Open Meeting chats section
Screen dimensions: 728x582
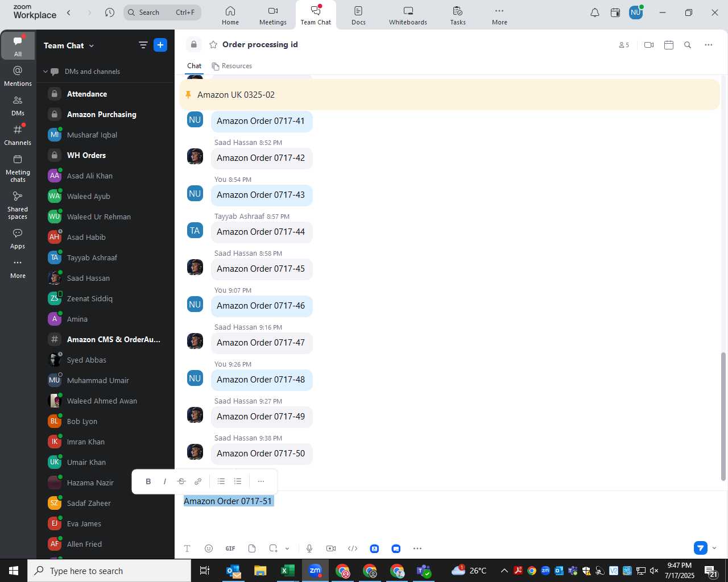(x=18, y=168)
